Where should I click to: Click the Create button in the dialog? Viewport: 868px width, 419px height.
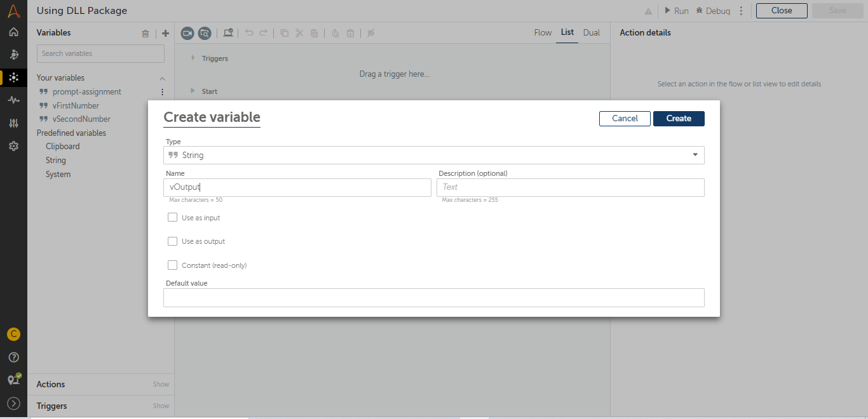tap(679, 118)
